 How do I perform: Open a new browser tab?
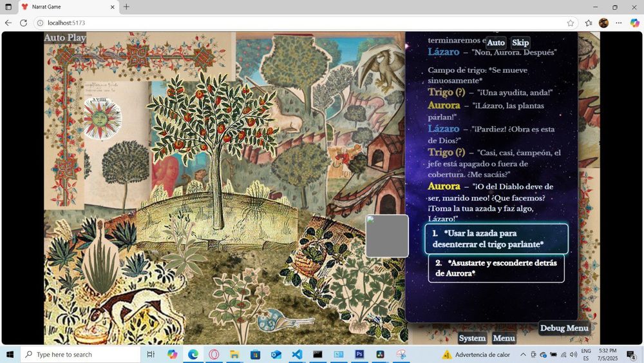coord(126,7)
